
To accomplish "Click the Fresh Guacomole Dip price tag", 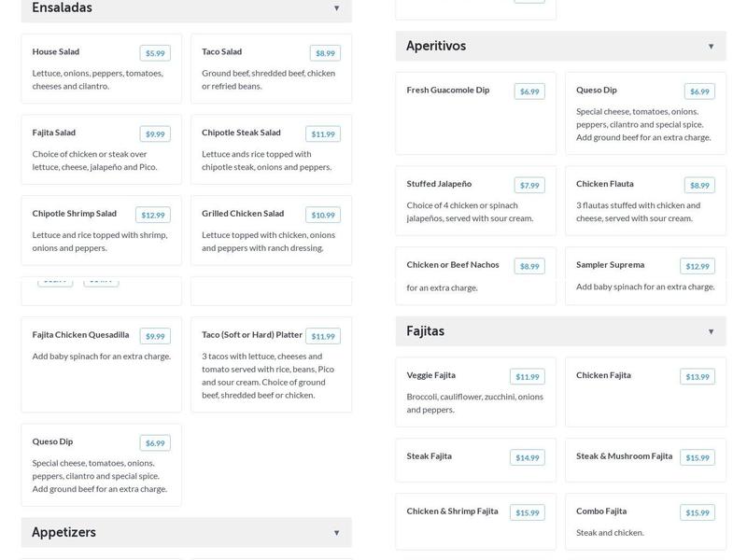I will (x=529, y=91).
